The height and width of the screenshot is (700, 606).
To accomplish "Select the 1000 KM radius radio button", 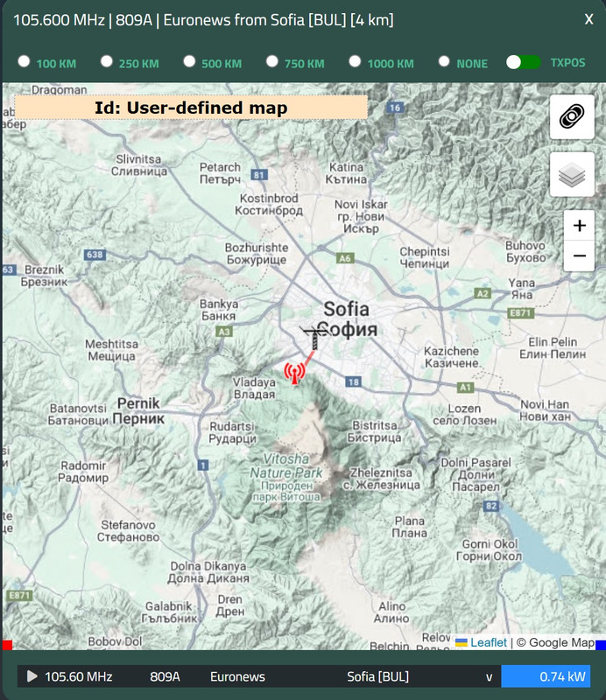I will (x=355, y=61).
